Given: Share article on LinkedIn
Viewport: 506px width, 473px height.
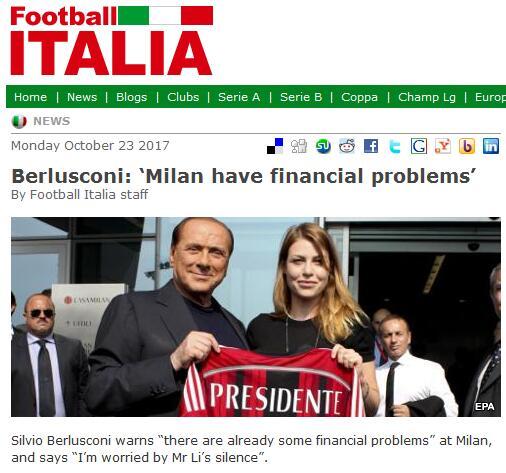Looking at the screenshot, I should (x=491, y=146).
